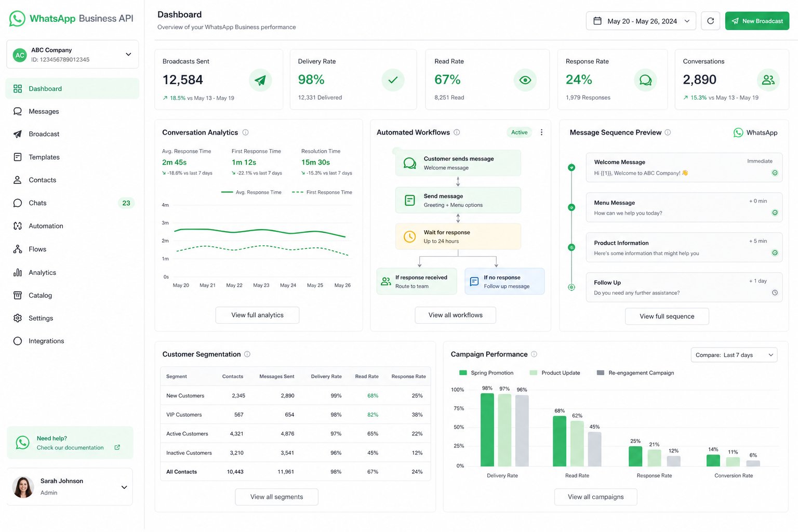
Task: Click the refresh icon button
Action: coord(710,21)
